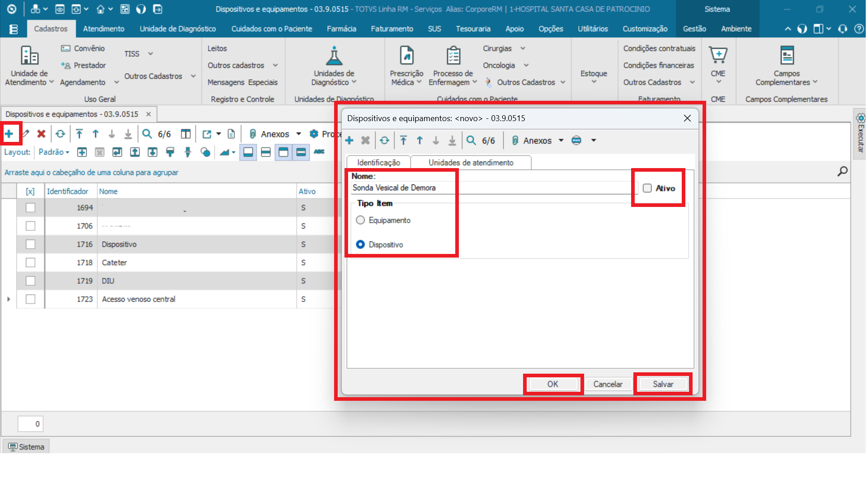The image size is (868, 488).
Task: Open the Faturamento menu tab
Action: (392, 29)
